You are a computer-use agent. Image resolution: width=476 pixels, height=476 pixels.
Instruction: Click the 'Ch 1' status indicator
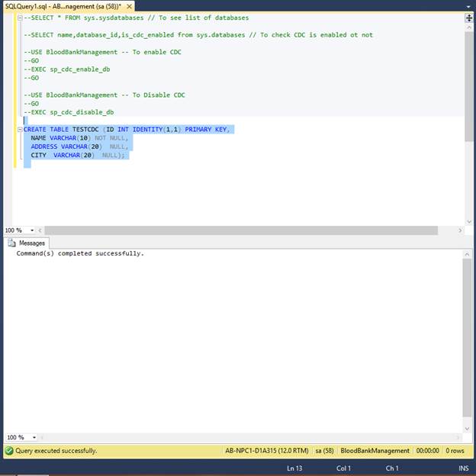(x=392, y=468)
